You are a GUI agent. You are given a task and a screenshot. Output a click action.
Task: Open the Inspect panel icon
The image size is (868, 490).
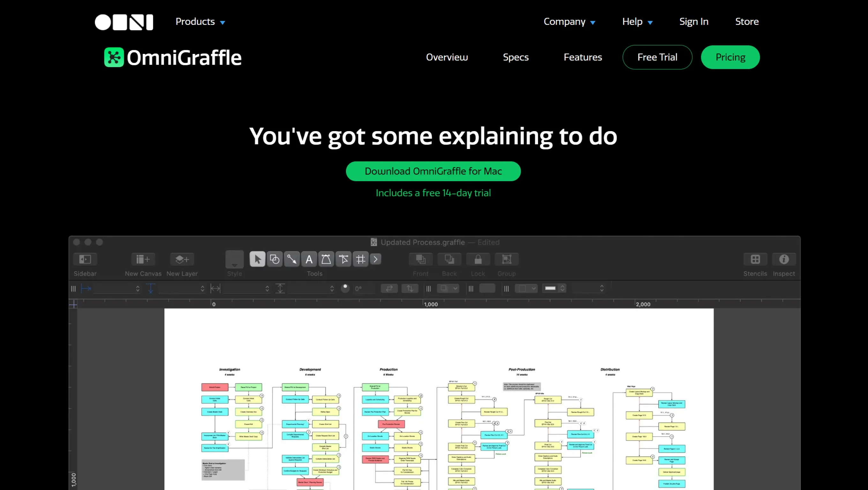[x=784, y=259]
